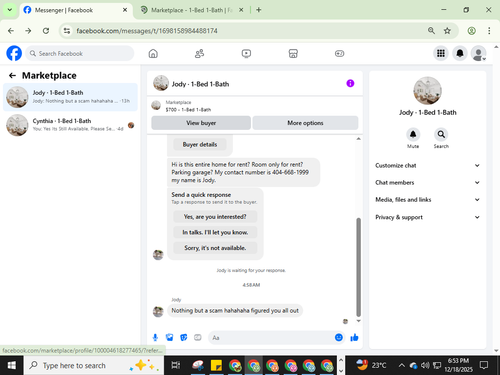Open Jody - 1-Bed 1-Bath conversation

pos(70,97)
